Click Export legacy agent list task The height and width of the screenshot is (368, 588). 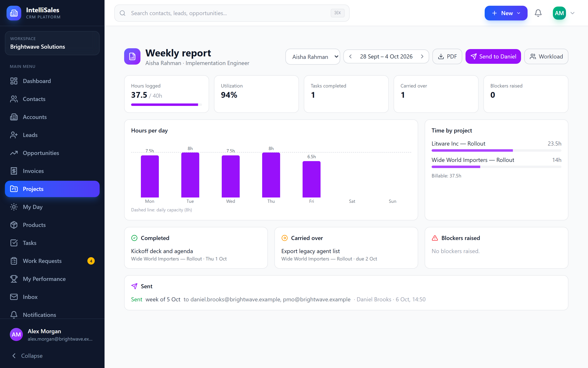coord(311,251)
